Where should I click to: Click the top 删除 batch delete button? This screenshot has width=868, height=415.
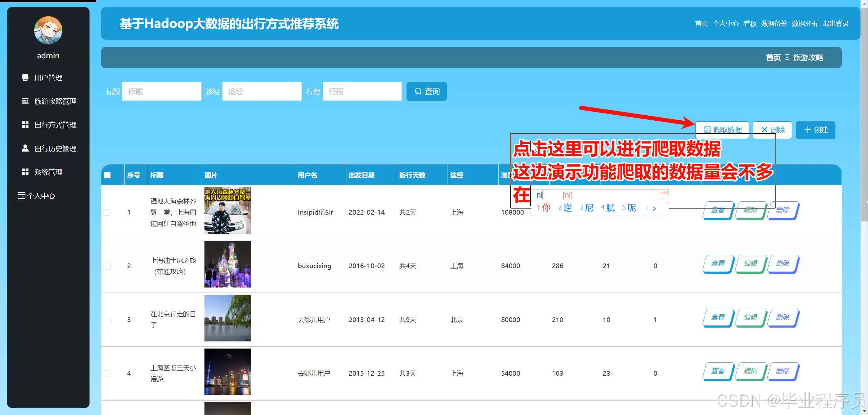coord(772,130)
